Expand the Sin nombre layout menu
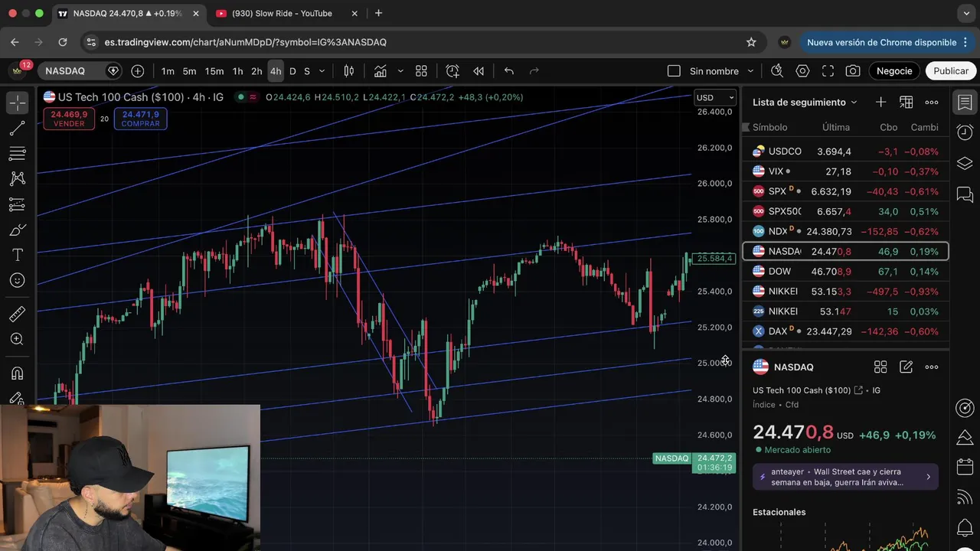The image size is (980, 551). (750, 71)
